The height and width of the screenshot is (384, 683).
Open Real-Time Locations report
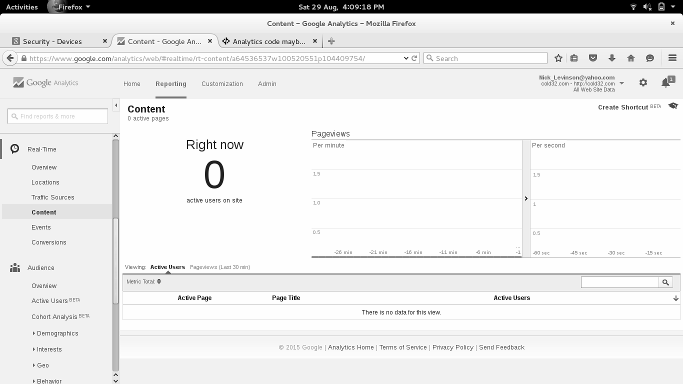tap(45, 182)
